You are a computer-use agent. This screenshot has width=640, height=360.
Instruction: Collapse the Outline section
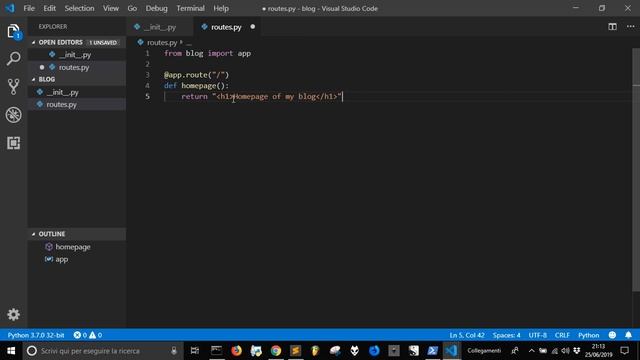34,234
